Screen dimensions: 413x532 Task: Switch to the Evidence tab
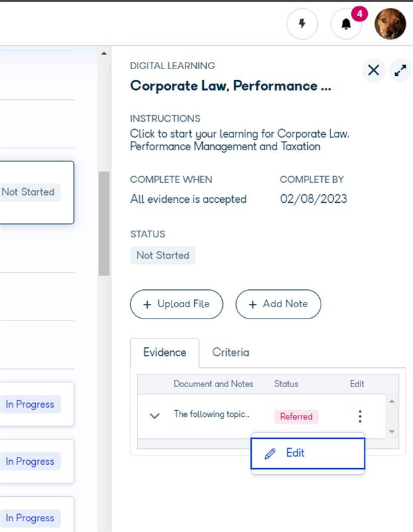click(164, 352)
